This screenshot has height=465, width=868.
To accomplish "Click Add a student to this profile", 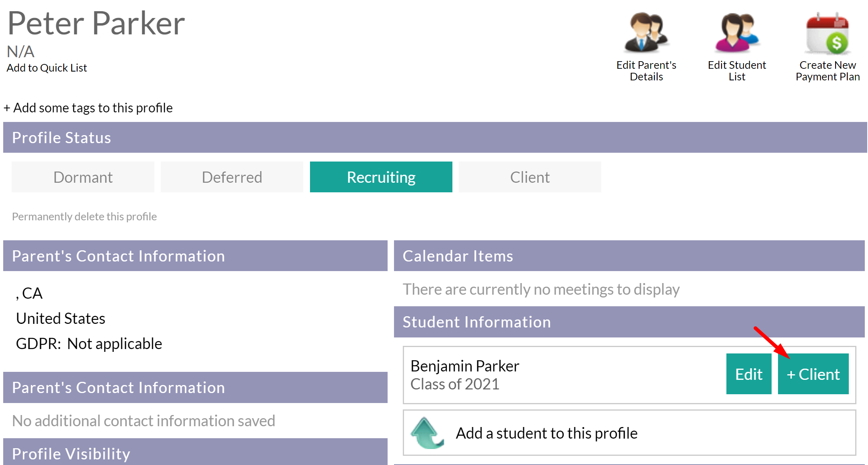I will (x=546, y=433).
